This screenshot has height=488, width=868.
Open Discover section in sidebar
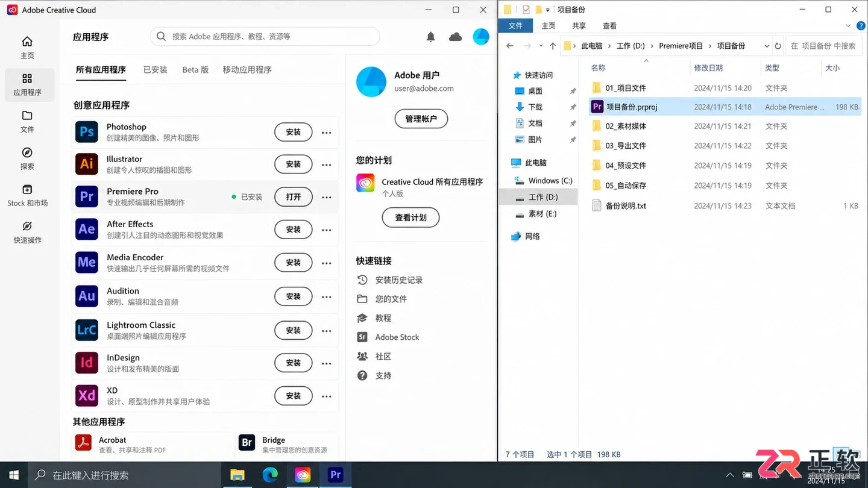click(27, 158)
